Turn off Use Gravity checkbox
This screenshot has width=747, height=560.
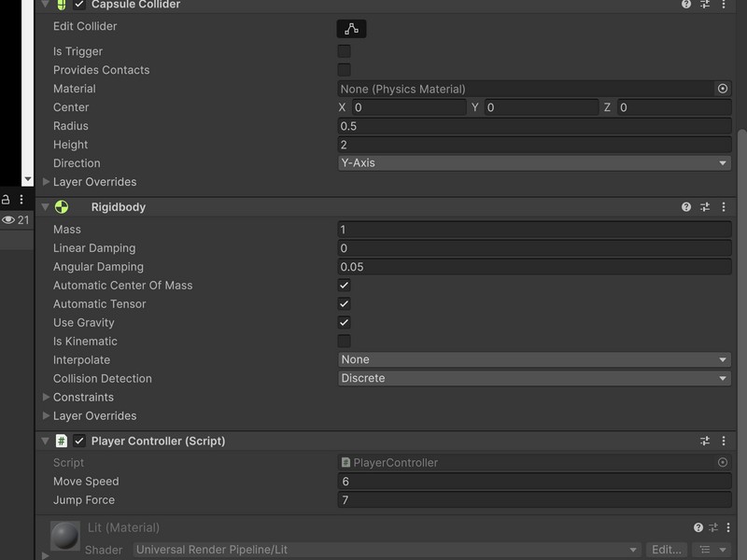(x=344, y=322)
